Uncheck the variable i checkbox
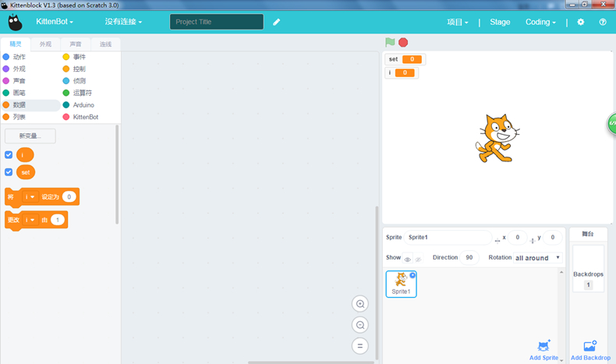 pyautogui.click(x=9, y=155)
